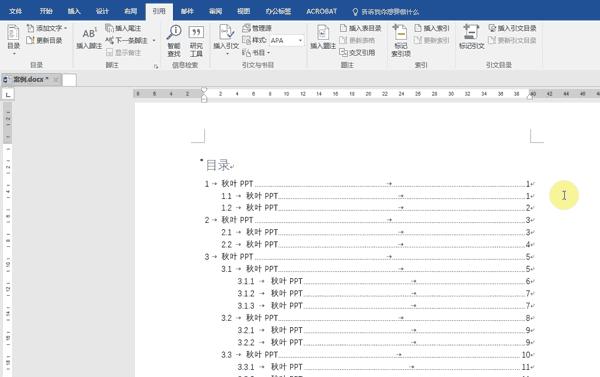Viewport: 600px width, 377px height.
Task: Click the greyed 更新索引 button
Action: [432, 40]
